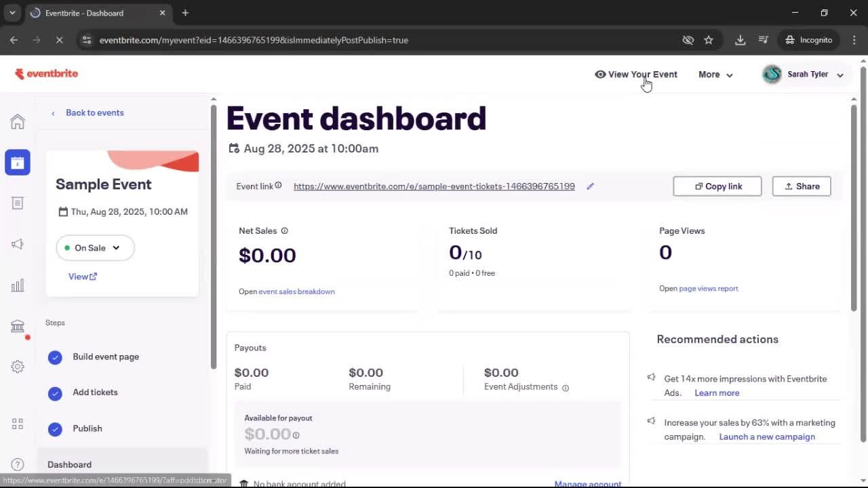Click Launch a new campaign

[767, 436]
